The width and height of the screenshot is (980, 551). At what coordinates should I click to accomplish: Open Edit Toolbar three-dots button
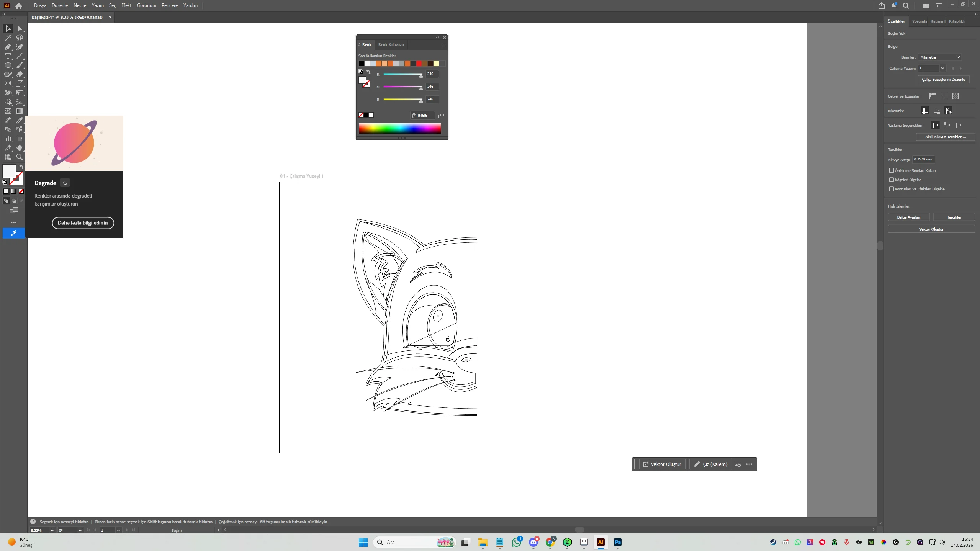(x=14, y=222)
